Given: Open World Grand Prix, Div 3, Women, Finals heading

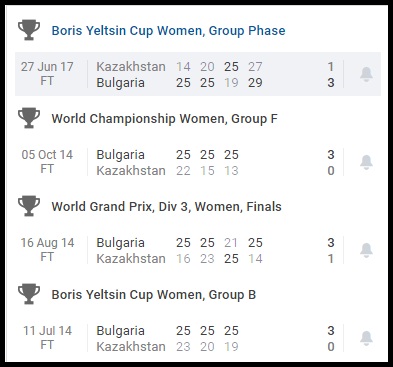Looking at the screenshot, I should click(x=166, y=207).
